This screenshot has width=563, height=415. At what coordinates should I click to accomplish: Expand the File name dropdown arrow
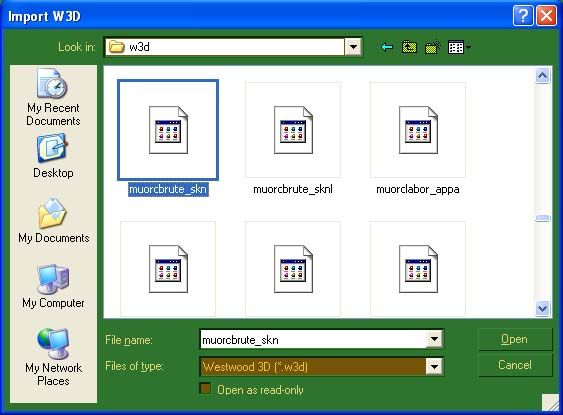point(434,339)
